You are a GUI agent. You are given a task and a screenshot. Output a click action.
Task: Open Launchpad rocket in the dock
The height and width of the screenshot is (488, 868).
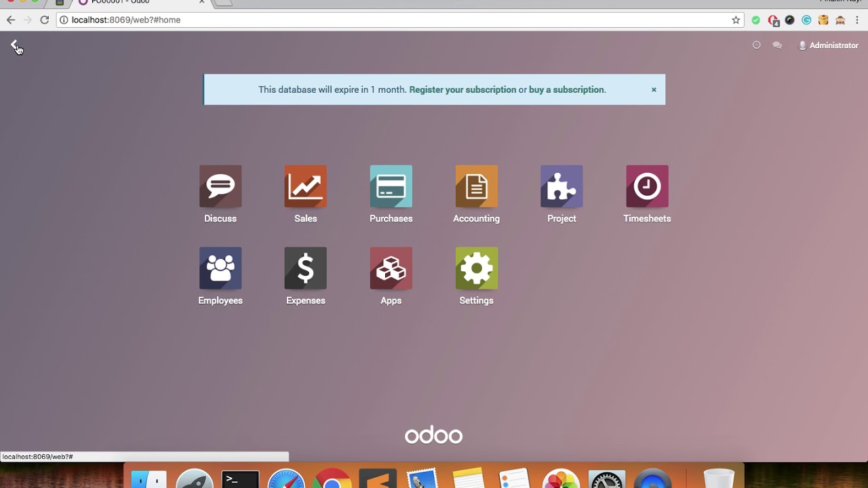[195, 479]
